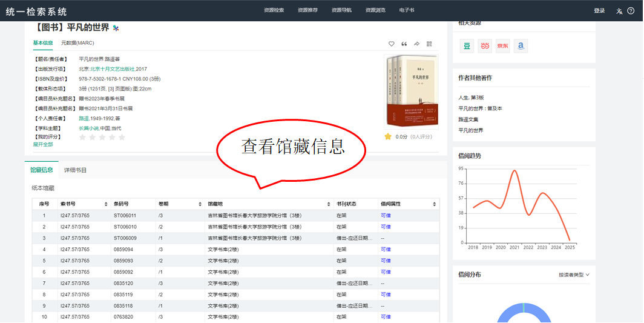Switch to the 元数据(MARC) tab
This screenshot has height=323, width=644.
[x=77, y=43]
